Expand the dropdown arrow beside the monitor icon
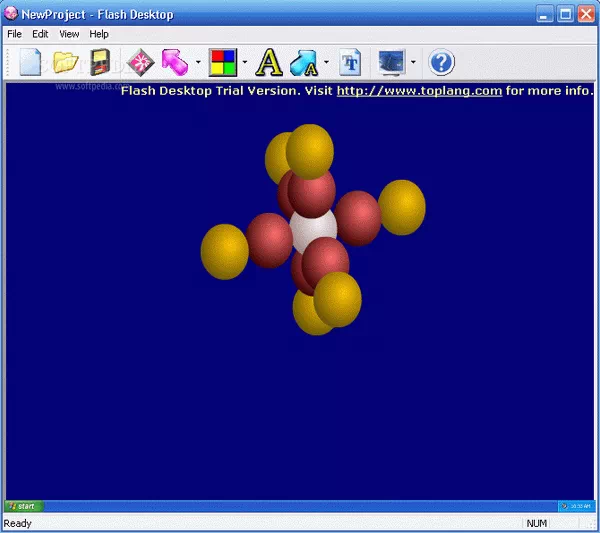 (x=413, y=64)
